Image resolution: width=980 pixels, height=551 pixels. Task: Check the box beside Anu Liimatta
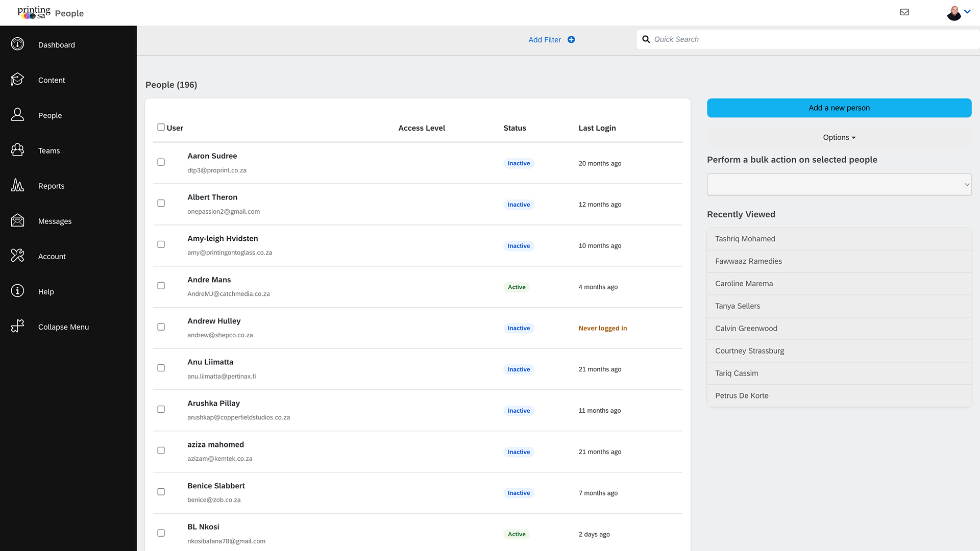pyautogui.click(x=161, y=368)
